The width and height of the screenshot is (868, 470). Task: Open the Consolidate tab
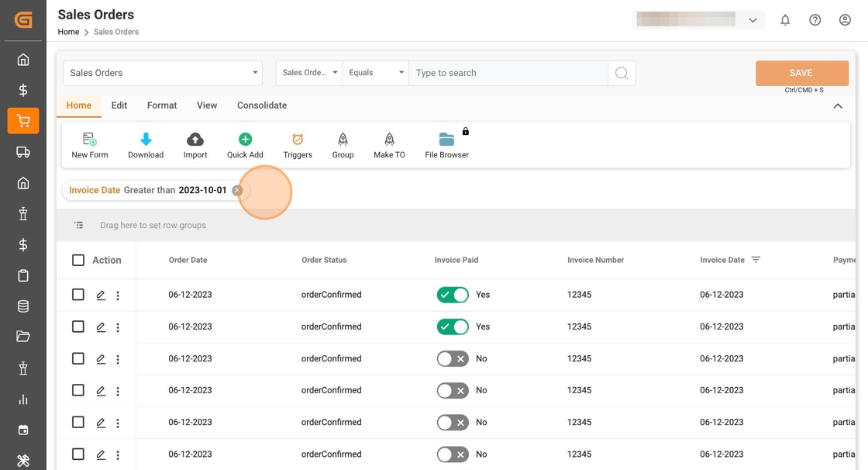point(262,105)
